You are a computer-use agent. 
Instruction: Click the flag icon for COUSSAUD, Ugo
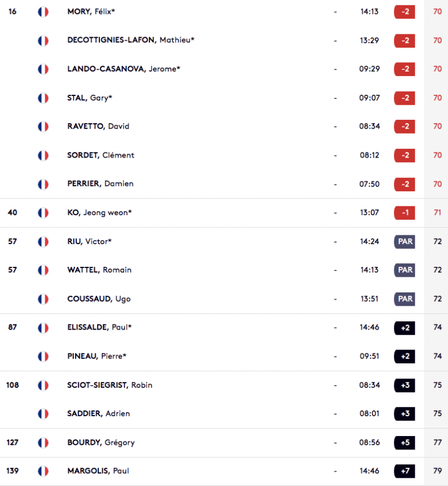pyautogui.click(x=43, y=299)
